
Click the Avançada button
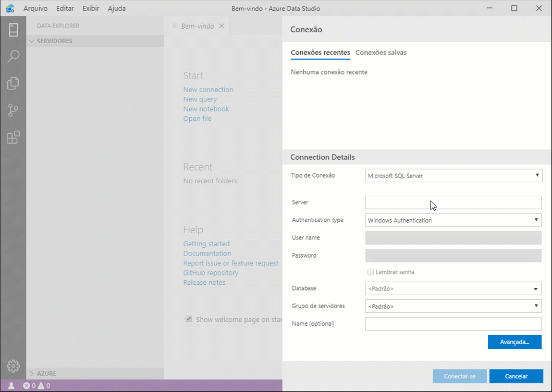coord(514,342)
